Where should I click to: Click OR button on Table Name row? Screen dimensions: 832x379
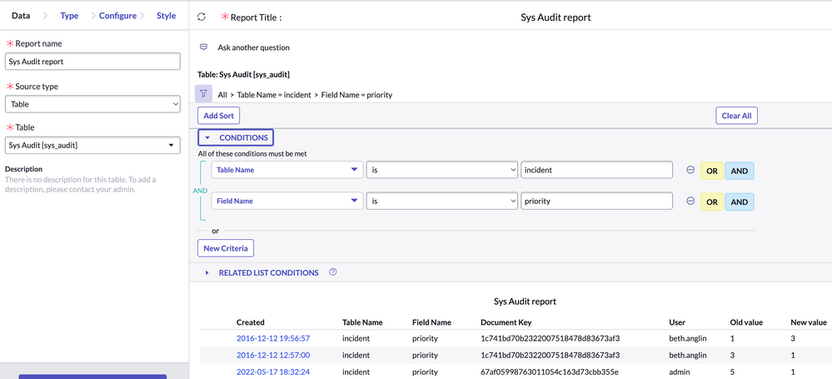coord(712,171)
